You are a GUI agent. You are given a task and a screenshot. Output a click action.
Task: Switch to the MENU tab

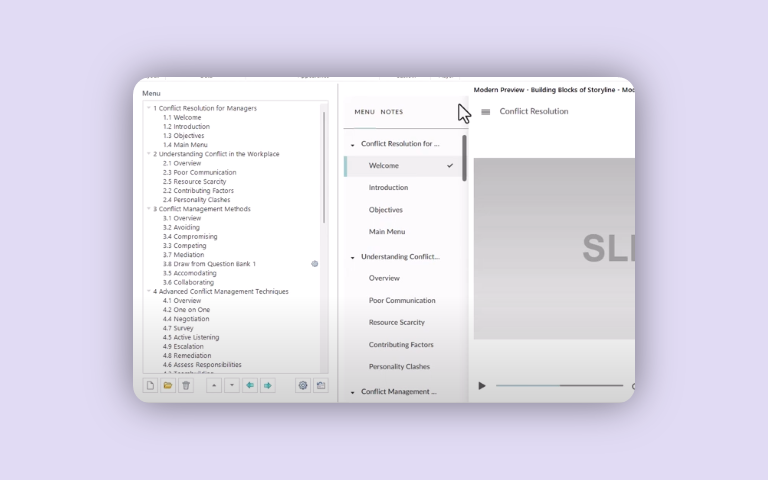(364, 112)
